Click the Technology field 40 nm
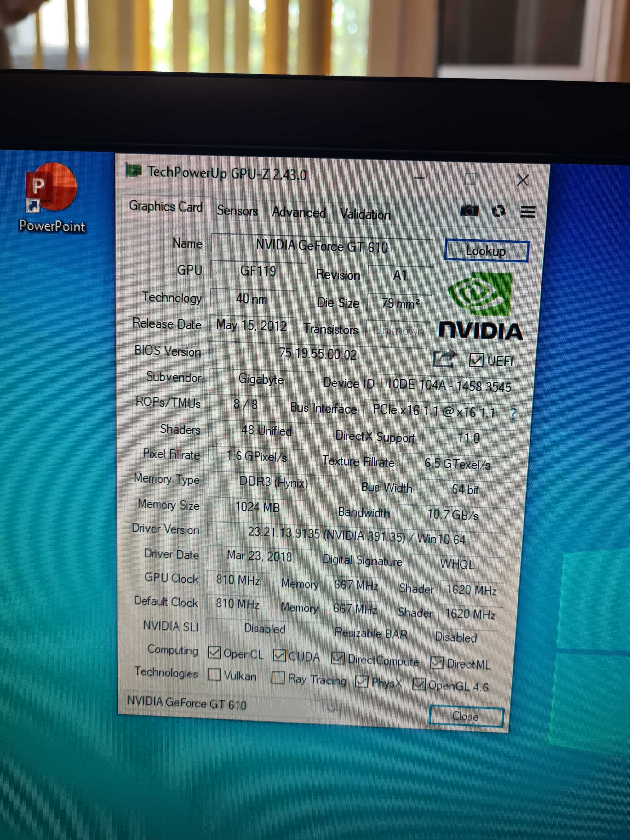Screen dimensions: 630x840 click(251, 299)
